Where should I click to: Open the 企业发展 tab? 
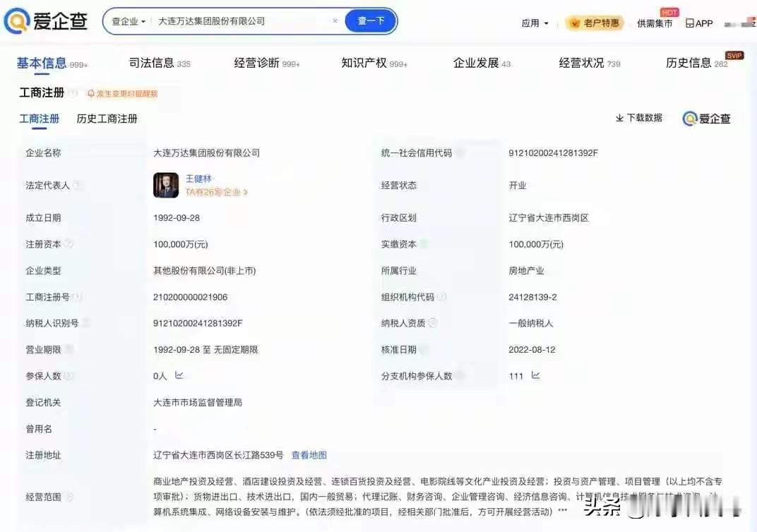482,64
